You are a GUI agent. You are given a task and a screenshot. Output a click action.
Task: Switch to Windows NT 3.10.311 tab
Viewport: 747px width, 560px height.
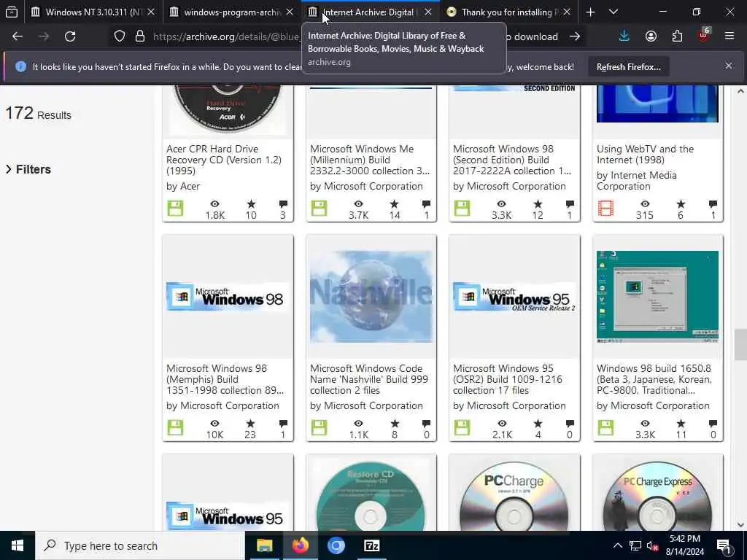[88, 12]
